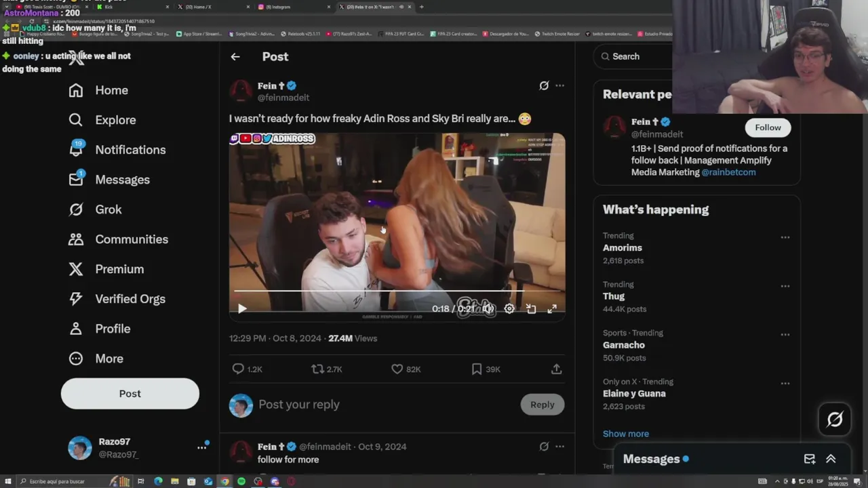Click the More circle icon
Screen dimensions: 868x488
pyautogui.click(x=76, y=359)
